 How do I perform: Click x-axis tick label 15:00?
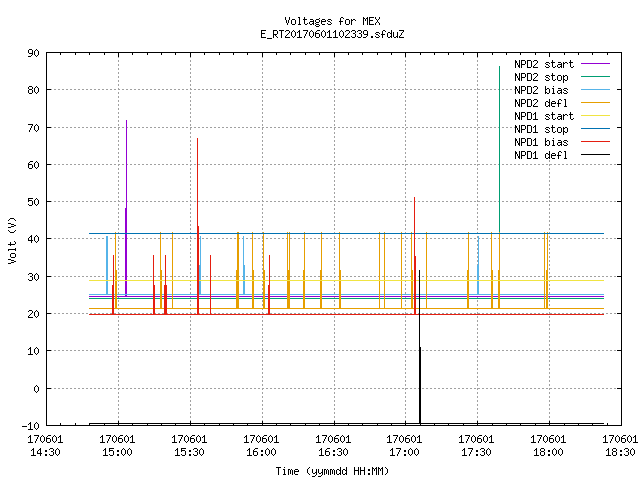pyautogui.click(x=117, y=452)
